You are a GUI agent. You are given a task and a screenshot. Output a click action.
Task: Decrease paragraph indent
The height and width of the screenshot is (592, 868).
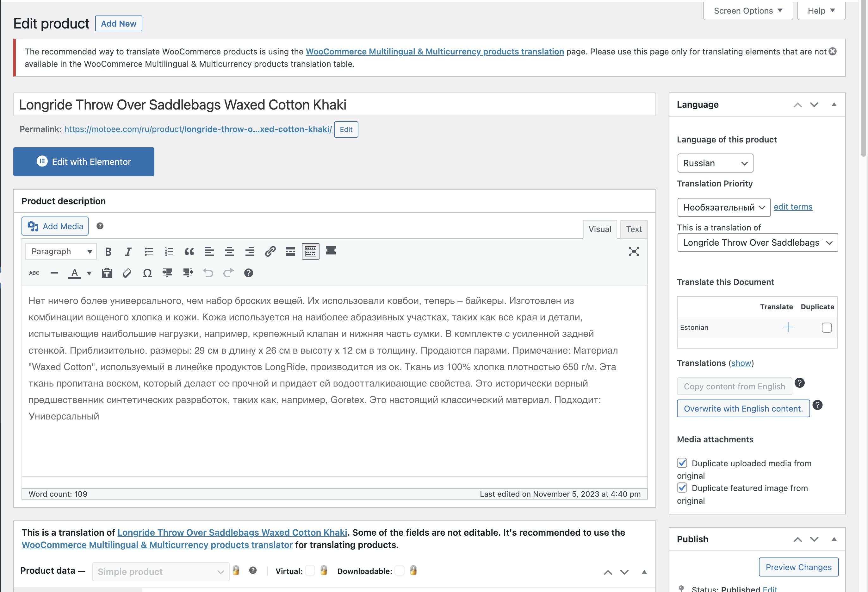[167, 273]
